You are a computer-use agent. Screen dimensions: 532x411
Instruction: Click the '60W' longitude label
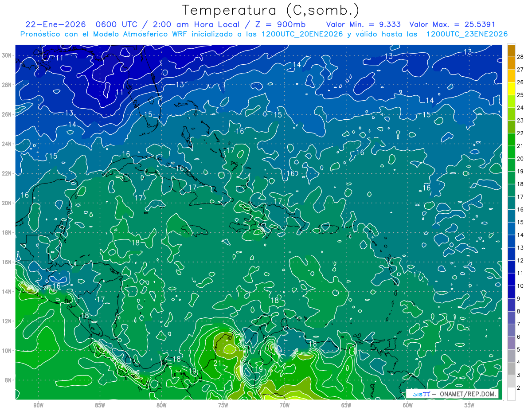coord(408,405)
